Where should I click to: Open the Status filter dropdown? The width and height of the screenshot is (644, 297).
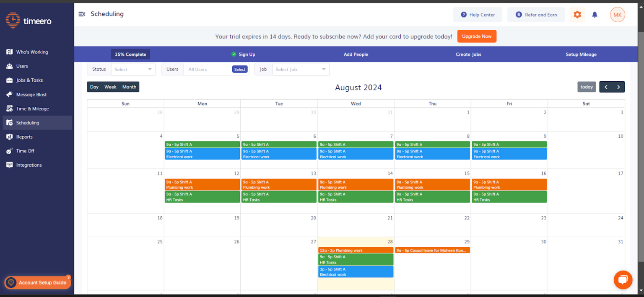pos(133,69)
